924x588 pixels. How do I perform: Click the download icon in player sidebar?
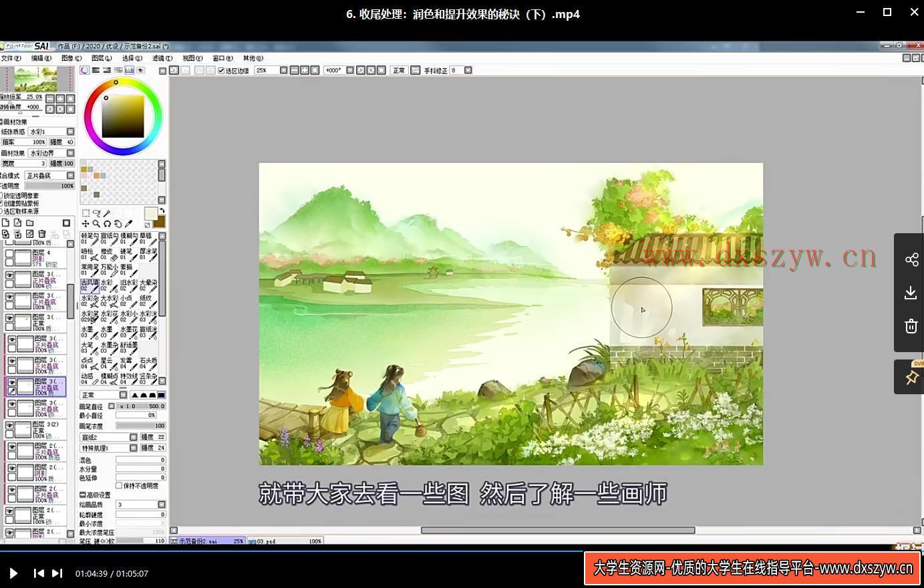point(911,293)
